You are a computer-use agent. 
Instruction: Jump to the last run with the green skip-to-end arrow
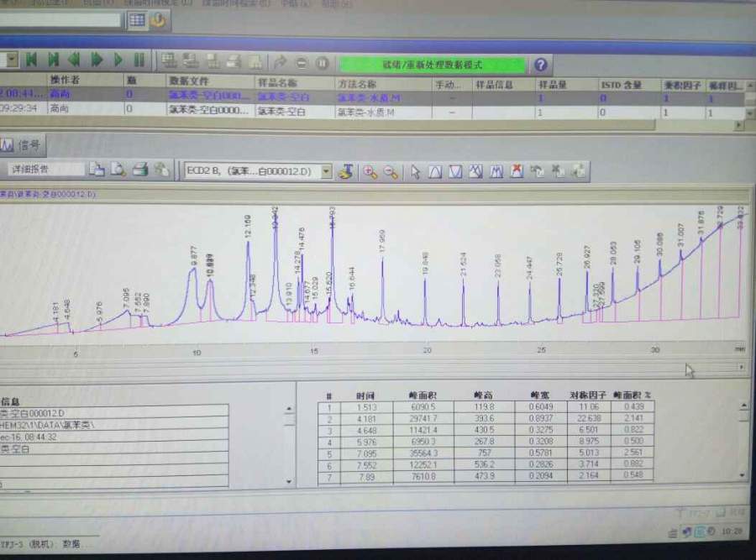coord(53,60)
